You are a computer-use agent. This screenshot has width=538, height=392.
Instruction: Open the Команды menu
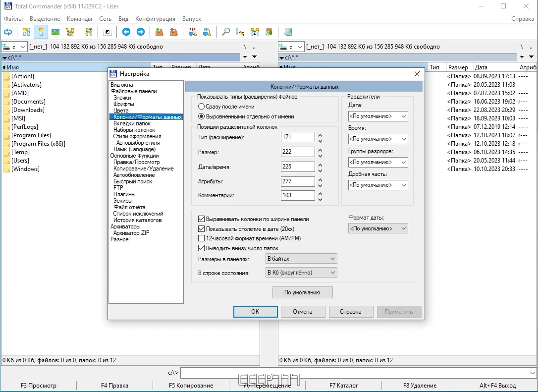(79, 18)
